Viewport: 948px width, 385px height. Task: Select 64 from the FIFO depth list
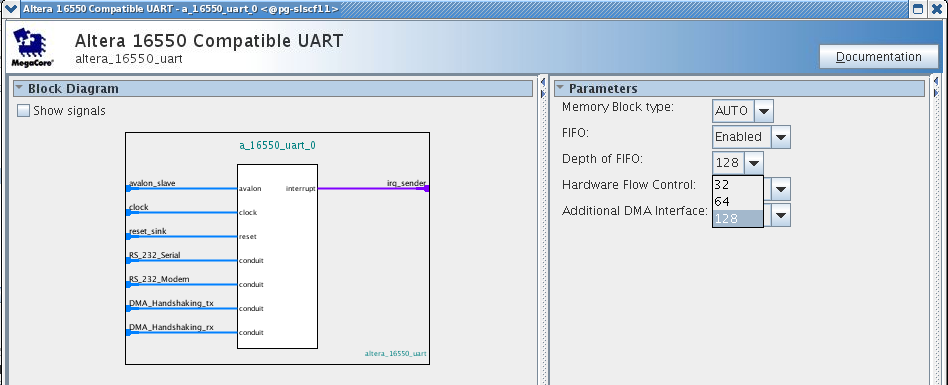(738, 202)
